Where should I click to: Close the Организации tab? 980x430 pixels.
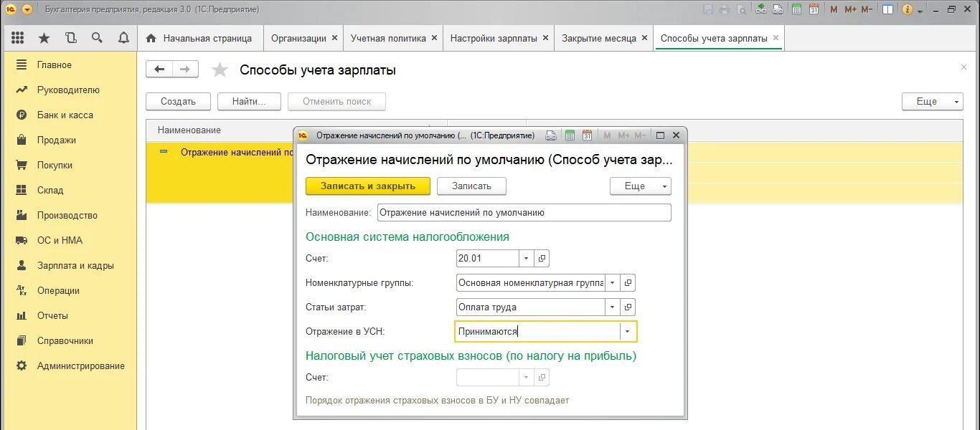(x=334, y=38)
